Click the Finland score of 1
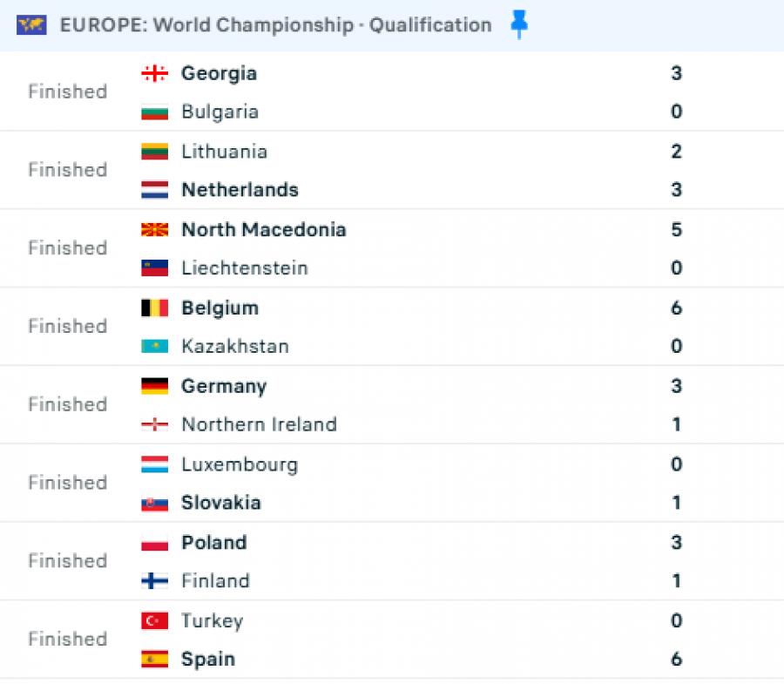The width and height of the screenshot is (784, 684). (x=677, y=581)
